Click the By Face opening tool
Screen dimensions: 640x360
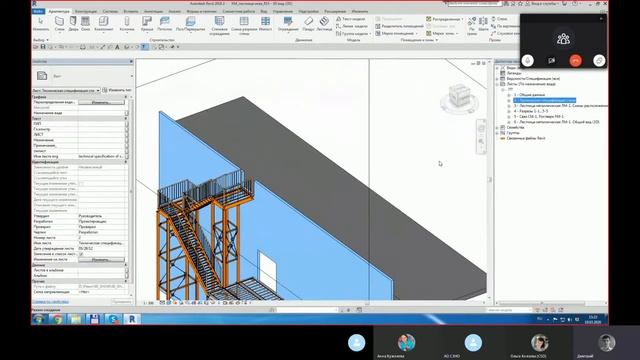[472, 25]
